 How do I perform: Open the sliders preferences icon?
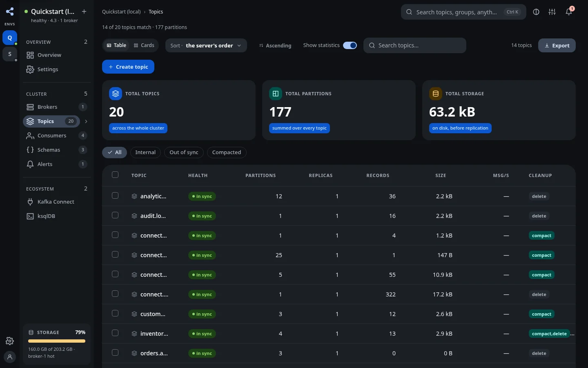[552, 12]
